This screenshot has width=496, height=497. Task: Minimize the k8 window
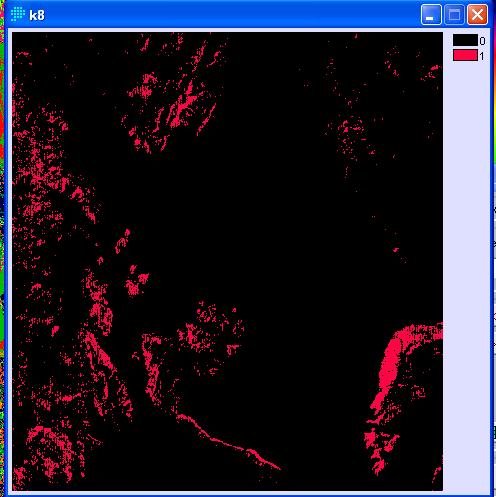point(431,15)
